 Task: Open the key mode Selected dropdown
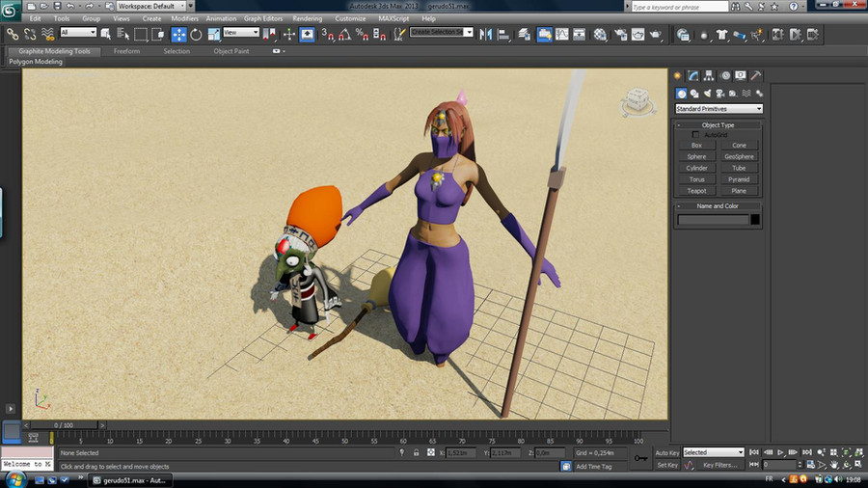713,452
